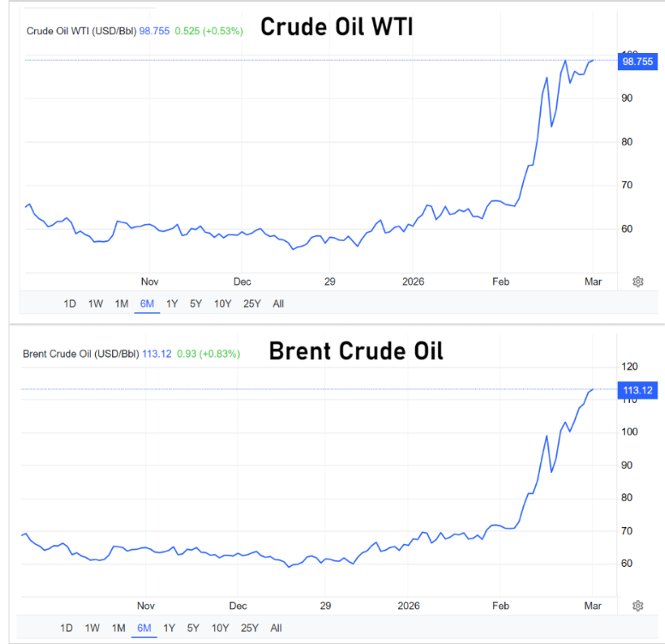Switch Brent chart to 1W range
The width and height of the screenshot is (665, 644).
[92, 628]
